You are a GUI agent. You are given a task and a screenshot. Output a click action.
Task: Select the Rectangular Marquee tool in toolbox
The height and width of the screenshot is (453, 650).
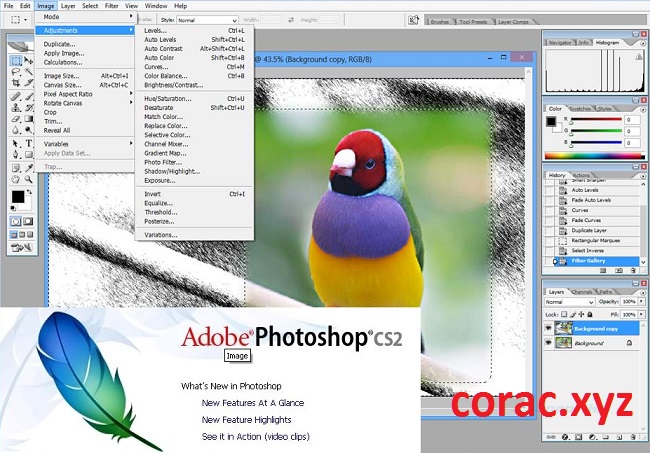pyautogui.click(x=16, y=61)
